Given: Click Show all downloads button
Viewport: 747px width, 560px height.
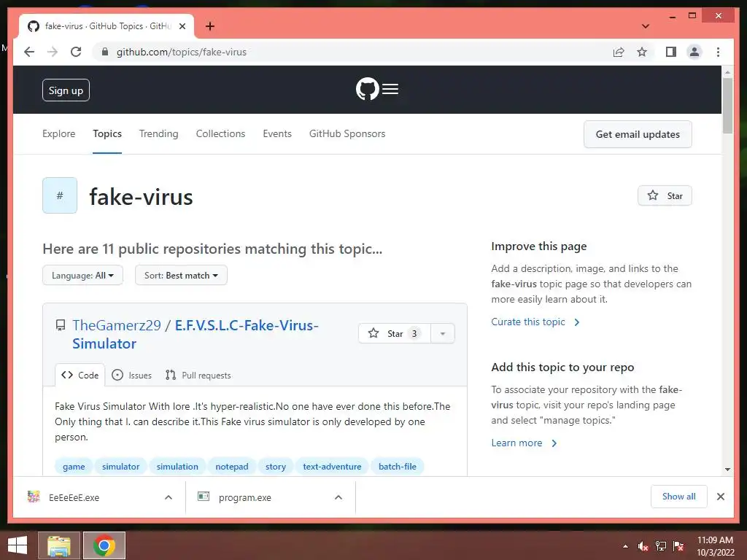Looking at the screenshot, I should pyautogui.click(x=679, y=497).
